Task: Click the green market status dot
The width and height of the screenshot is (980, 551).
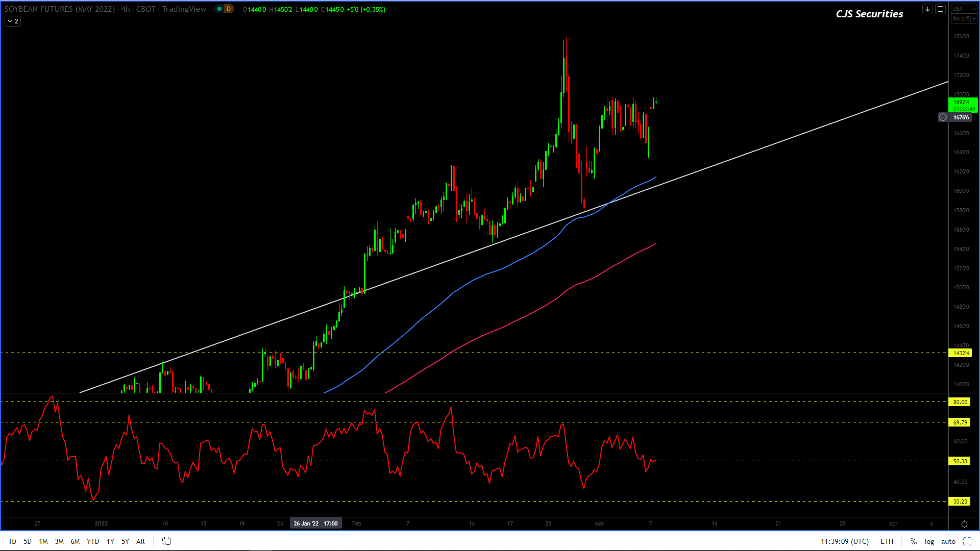Action: pyautogui.click(x=219, y=9)
